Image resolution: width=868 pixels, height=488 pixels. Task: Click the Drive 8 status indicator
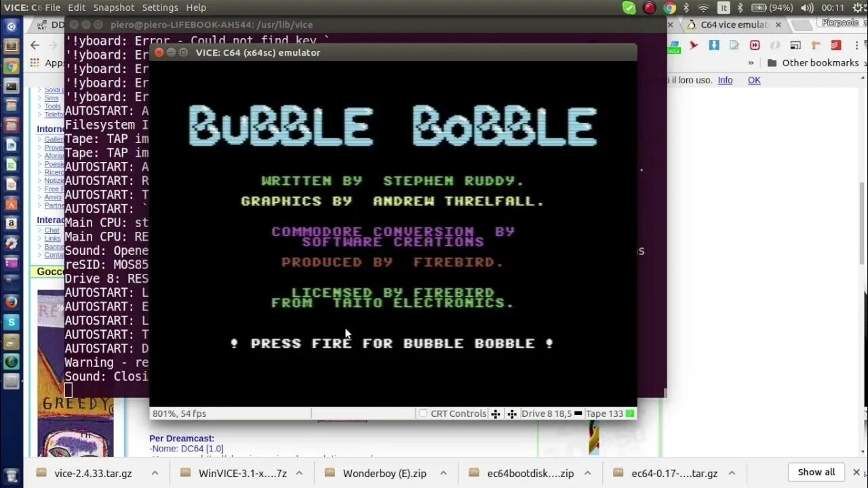[551, 413]
